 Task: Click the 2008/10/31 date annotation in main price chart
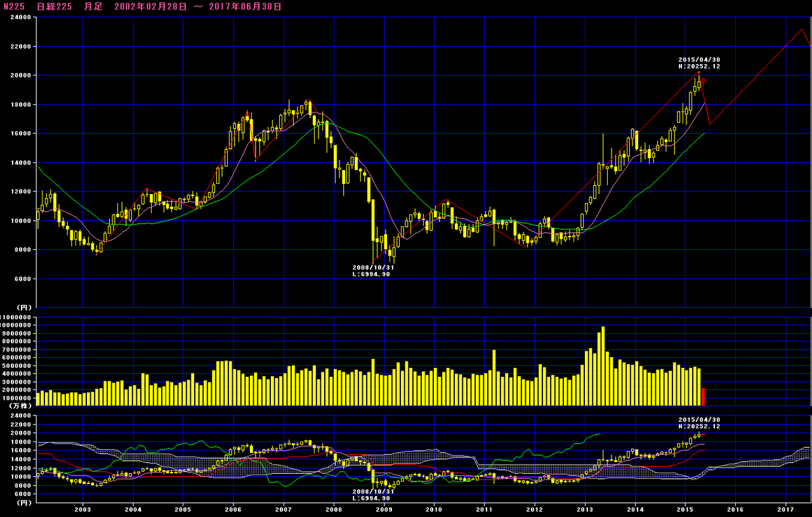(x=373, y=268)
